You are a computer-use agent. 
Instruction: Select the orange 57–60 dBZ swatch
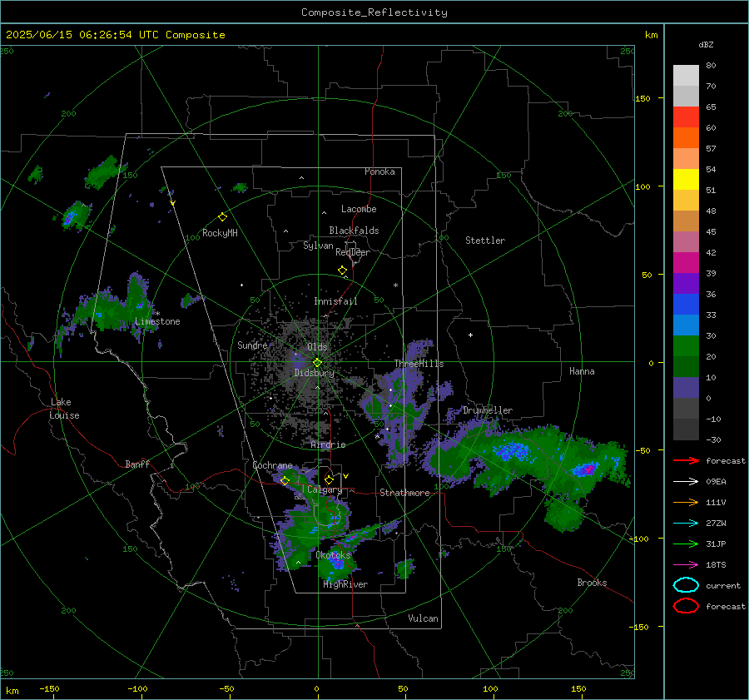pyautogui.click(x=686, y=138)
